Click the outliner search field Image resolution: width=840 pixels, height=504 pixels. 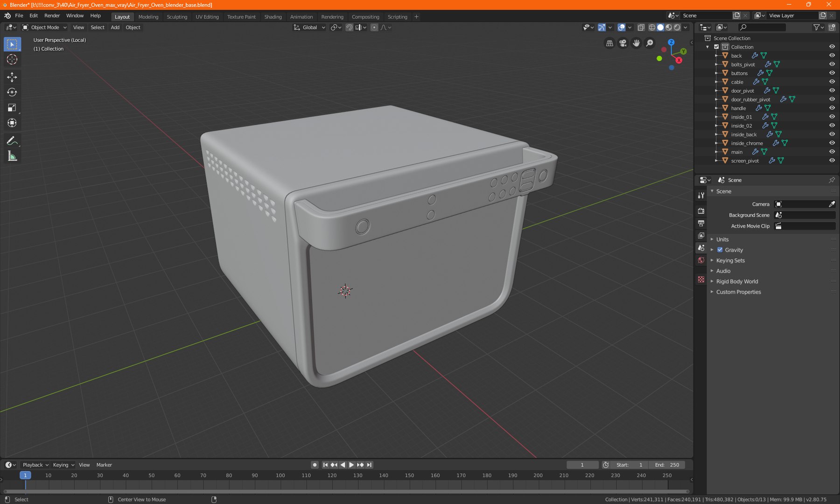pyautogui.click(x=762, y=28)
